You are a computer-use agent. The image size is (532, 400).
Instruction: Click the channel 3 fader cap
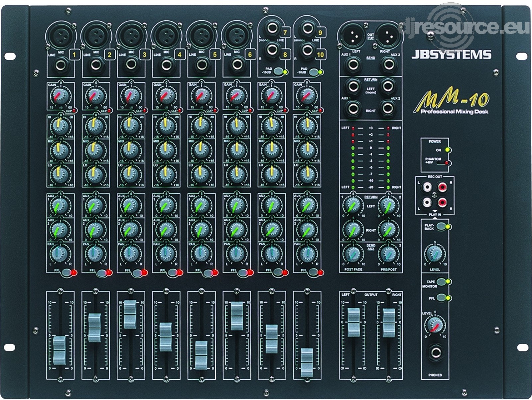click(130, 314)
